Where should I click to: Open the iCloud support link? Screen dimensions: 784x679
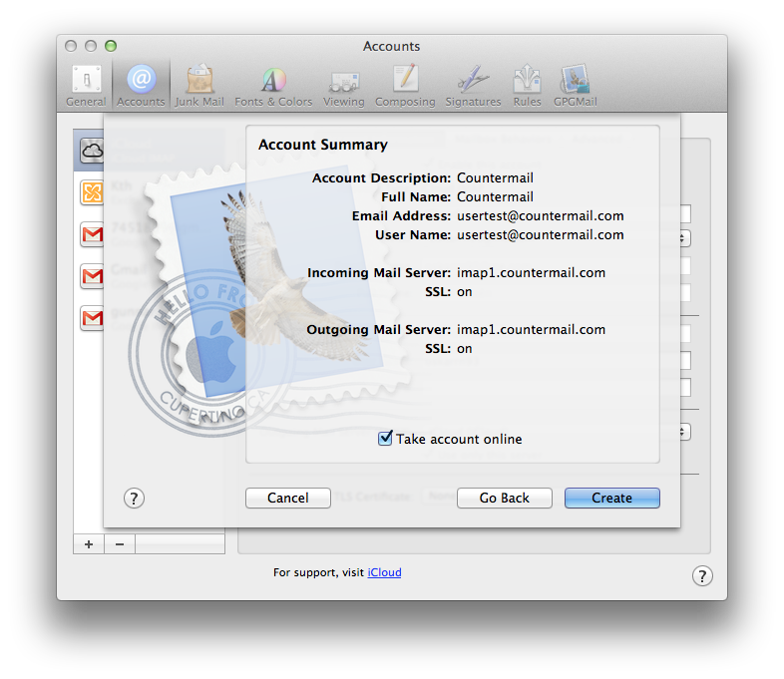tap(384, 572)
